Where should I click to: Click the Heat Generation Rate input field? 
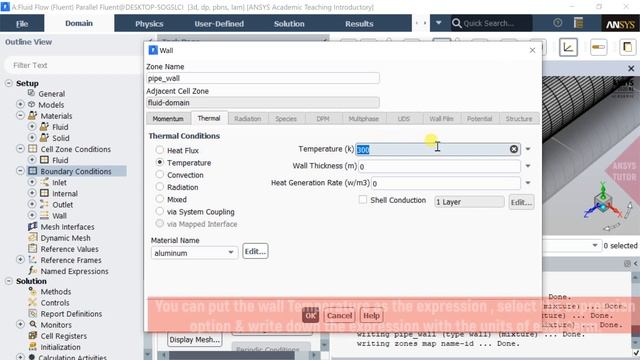[446, 183]
